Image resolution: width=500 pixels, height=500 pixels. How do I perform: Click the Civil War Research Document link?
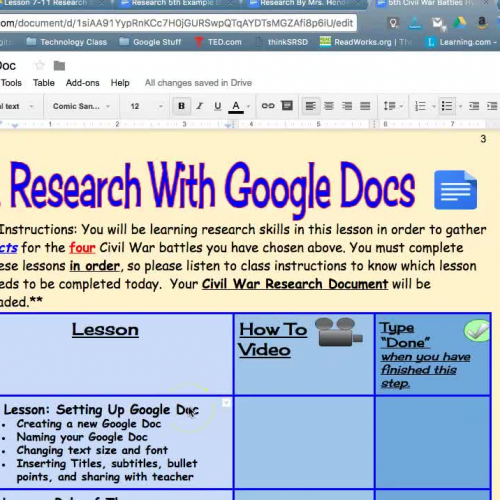pyautogui.click(x=295, y=284)
